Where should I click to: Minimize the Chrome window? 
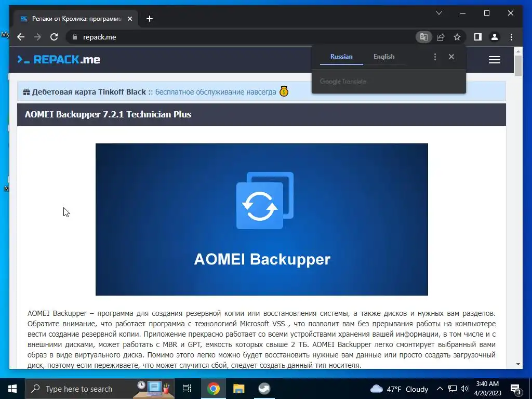[x=463, y=13]
